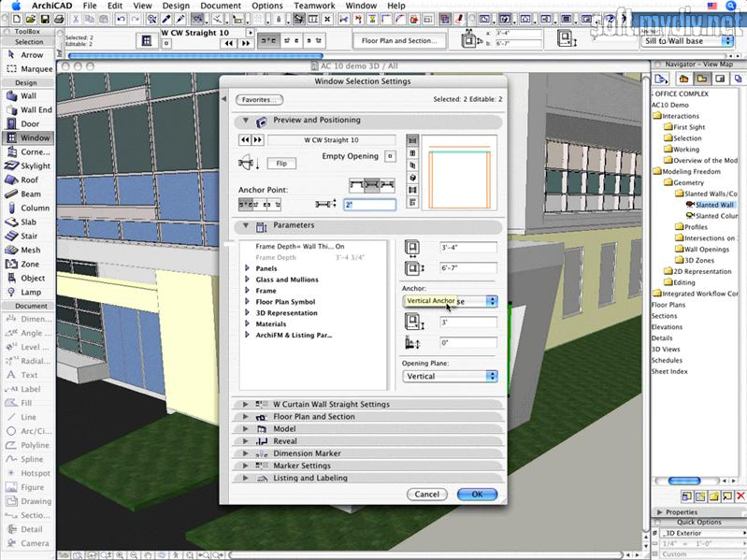Click the sill height 3' field
Image resolution: width=747 pixels, height=560 pixels.
tap(468, 323)
